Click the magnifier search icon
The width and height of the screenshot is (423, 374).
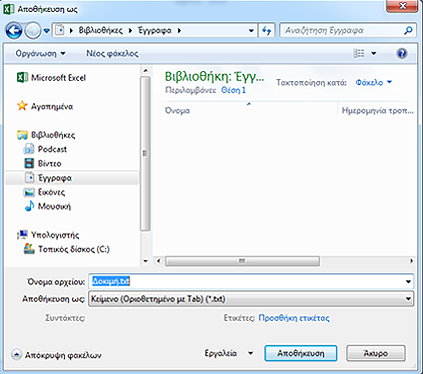[408, 31]
